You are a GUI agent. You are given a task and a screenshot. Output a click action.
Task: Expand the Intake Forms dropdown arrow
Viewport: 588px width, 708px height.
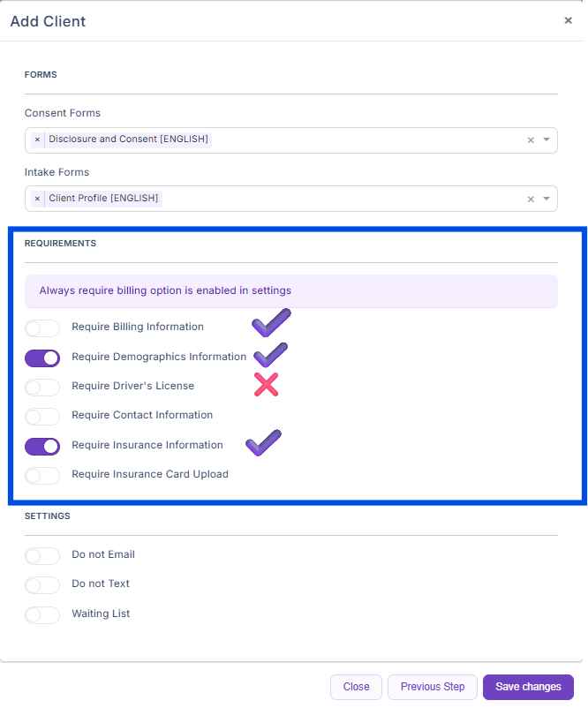click(x=547, y=200)
